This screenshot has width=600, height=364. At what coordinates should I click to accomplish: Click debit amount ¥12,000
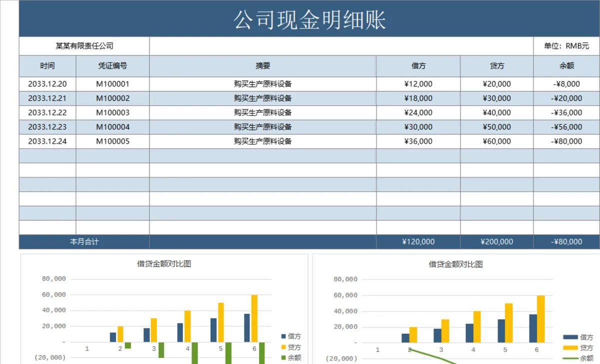point(418,84)
